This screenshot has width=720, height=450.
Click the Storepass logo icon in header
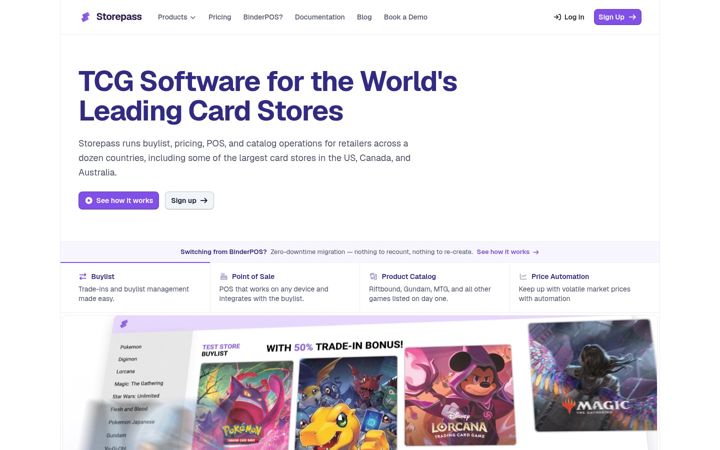[x=85, y=17]
